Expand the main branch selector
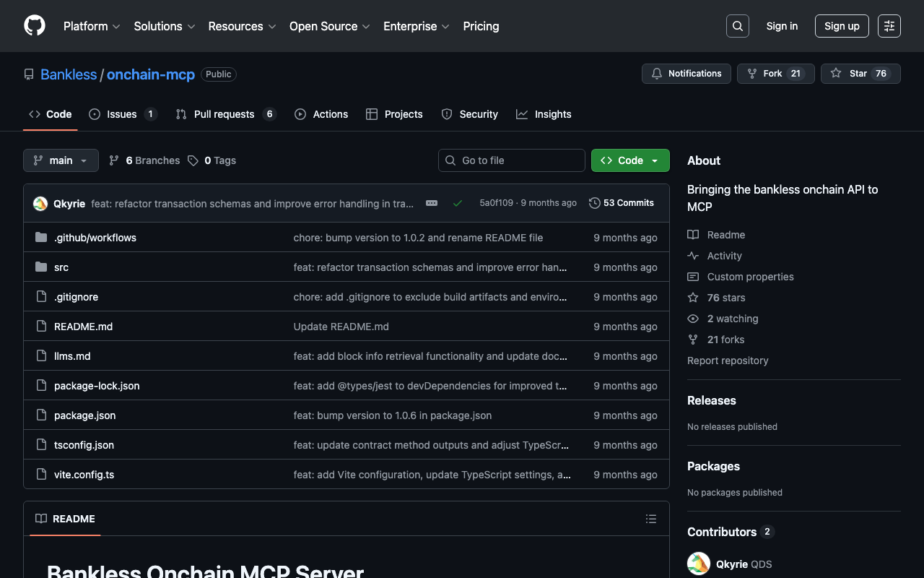Viewport: 924px width, 578px height. (61, 160)
